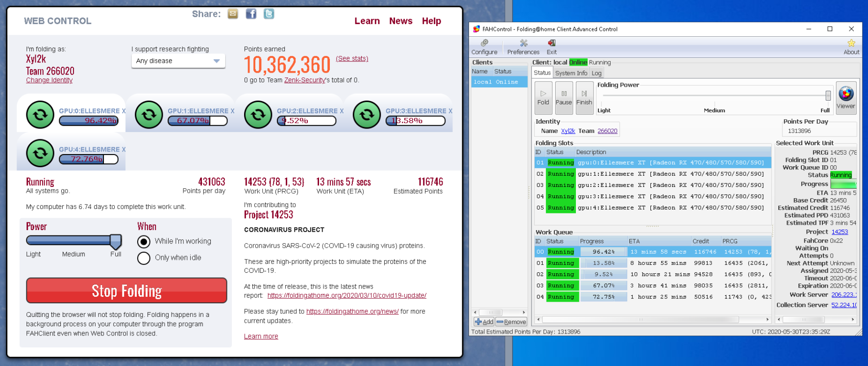Click Remove client button
The width and height of the screenshot is (868, 366).
[x=511, y=322]
